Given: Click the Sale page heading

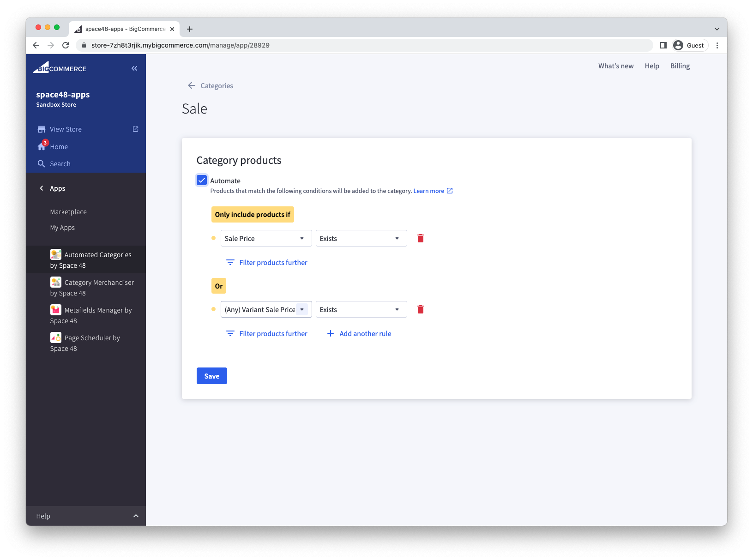Looking at the screenshot, I should (x=194, y=108).
